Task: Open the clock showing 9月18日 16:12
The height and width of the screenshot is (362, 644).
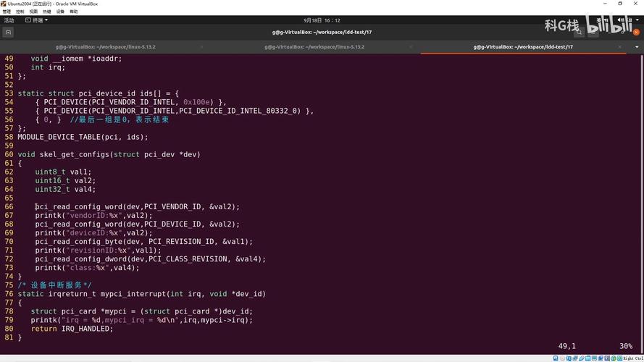Action: click(x=322, y=20)
